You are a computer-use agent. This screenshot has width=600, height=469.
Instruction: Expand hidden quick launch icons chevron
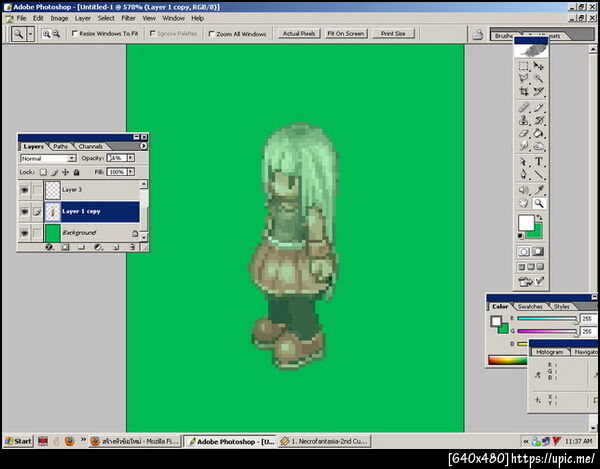point(83,440)
